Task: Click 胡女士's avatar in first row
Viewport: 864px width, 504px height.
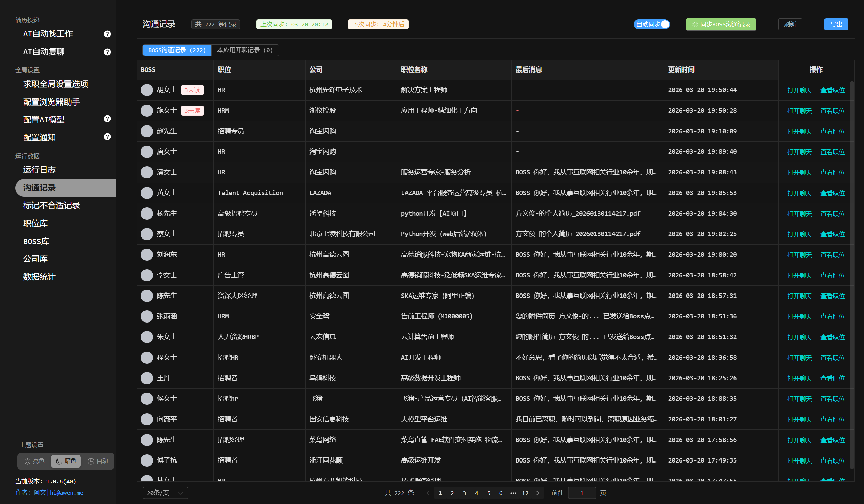Action: [x=147, y=90]
